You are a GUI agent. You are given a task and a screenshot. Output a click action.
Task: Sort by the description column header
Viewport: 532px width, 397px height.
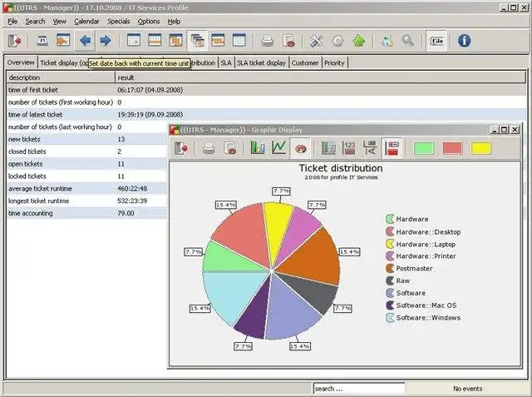click(x=61, y=77)
